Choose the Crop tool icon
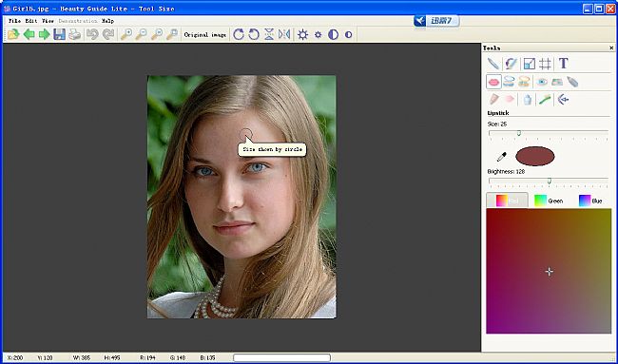This screenshot has height=364, width=618. coord(546,64)
